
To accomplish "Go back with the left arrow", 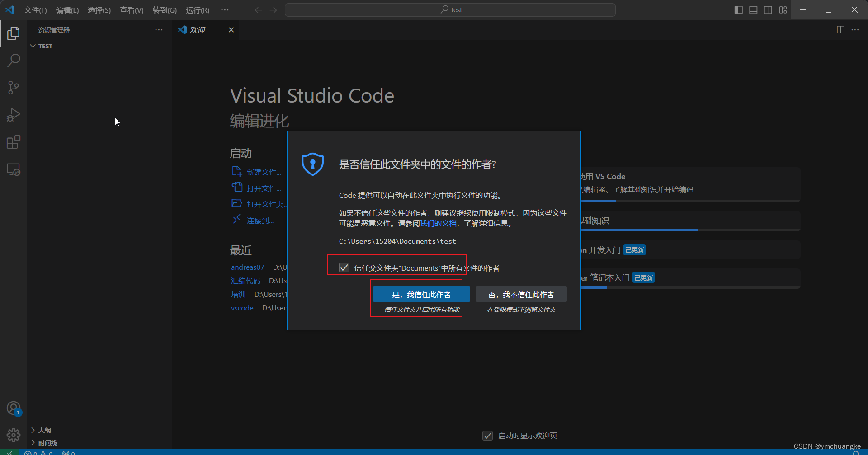I will click(x=259, y=10).
